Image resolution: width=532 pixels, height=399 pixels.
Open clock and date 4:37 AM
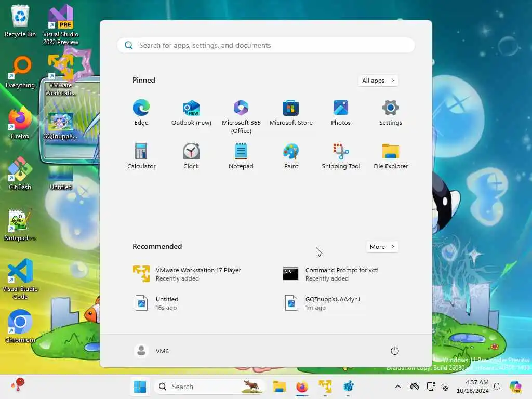point(473,387)
